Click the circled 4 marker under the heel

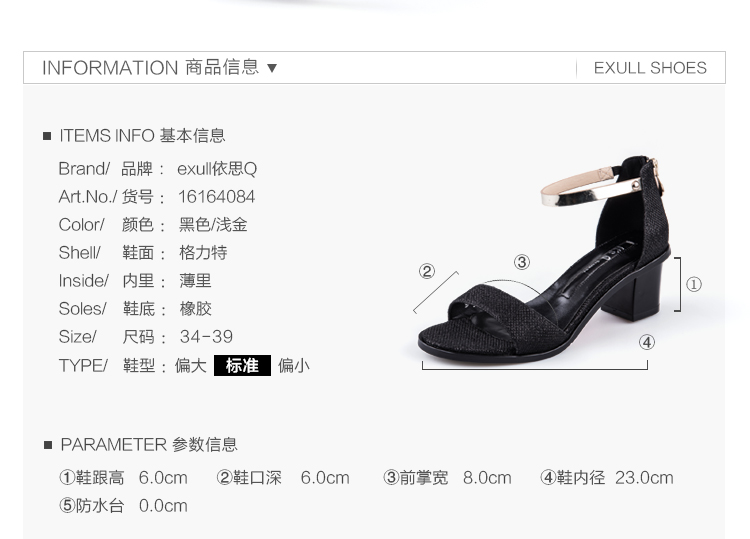(647, 342)
